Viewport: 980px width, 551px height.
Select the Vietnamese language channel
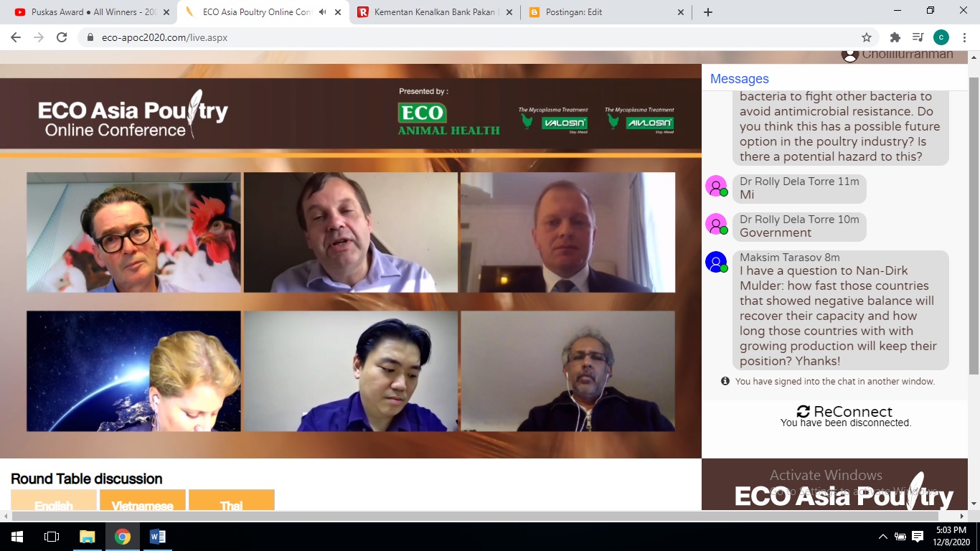143,500
